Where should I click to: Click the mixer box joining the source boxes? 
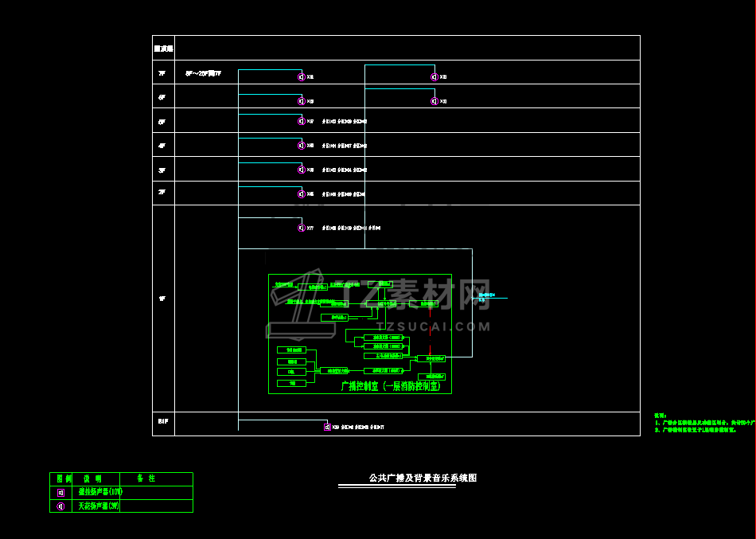click(334, 370)
